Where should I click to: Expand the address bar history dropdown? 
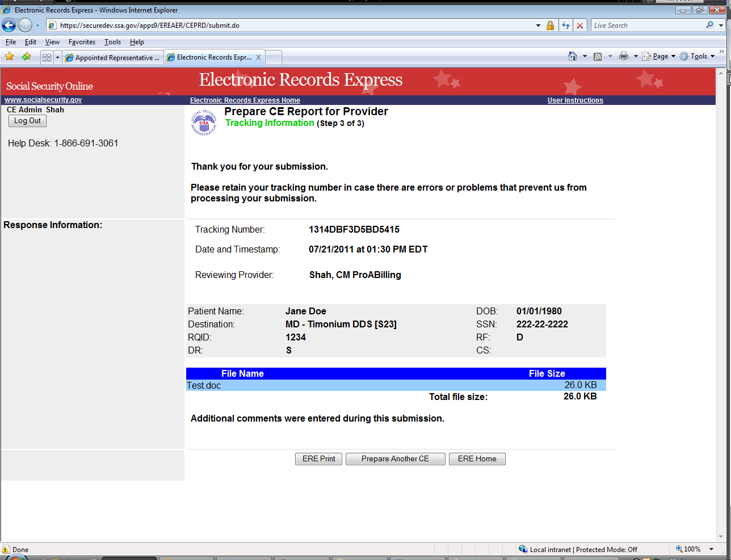pyautogui.click(x=538, y=26)
